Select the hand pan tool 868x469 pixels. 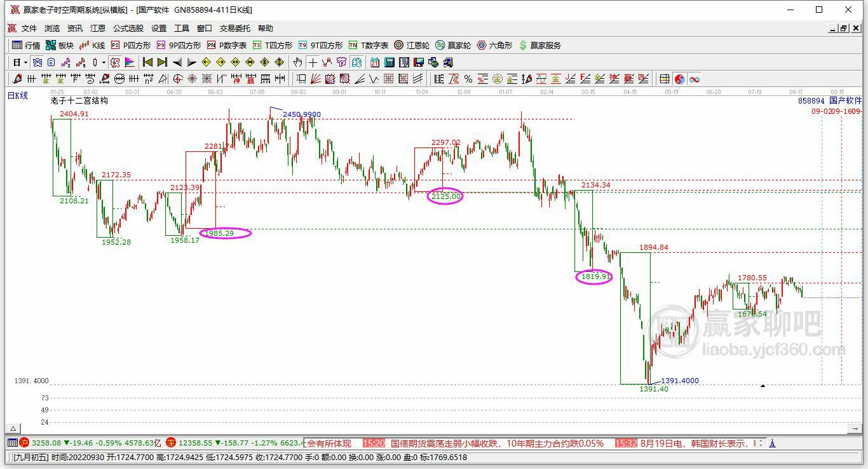(x=297, y=62)
